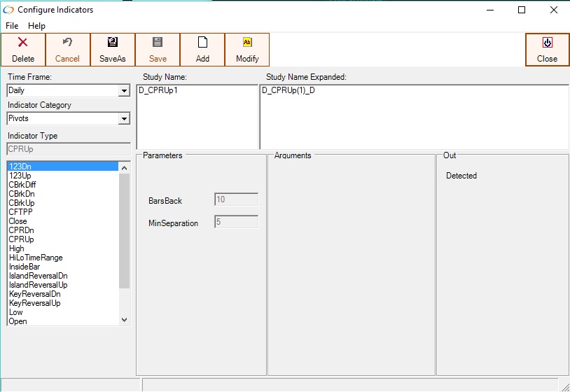
Task: Click the SaveAs toolbar icon
Action: click(x=112, y=43)
